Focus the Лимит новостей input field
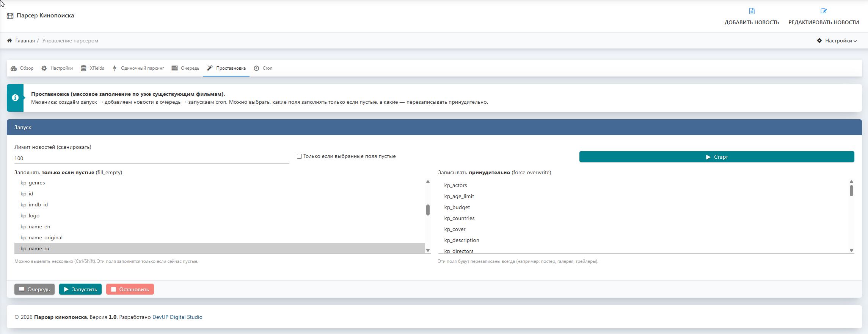 (x=152, y=158)
